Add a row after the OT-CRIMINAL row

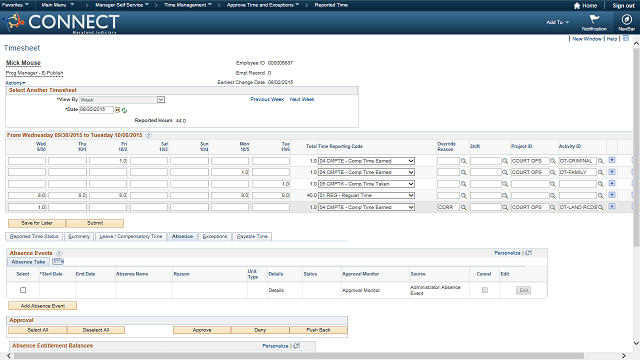[612, 160]
